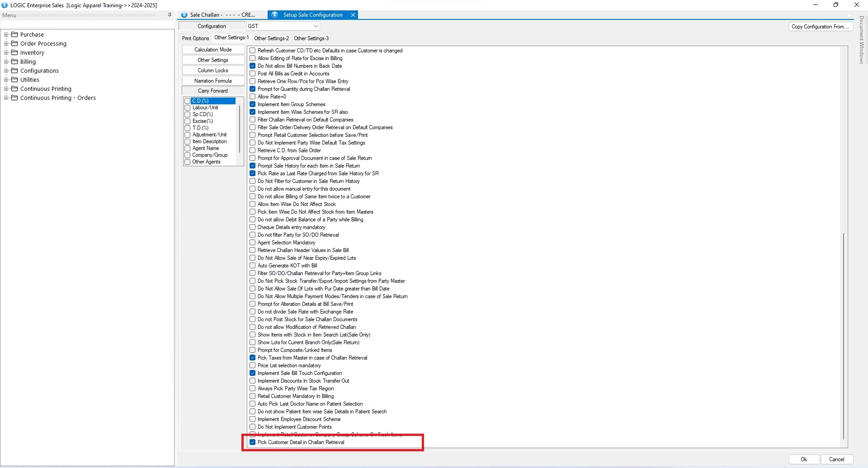Close the Setup Sale Configuration tab
This screenshot has height=468, width=868.
click(x=353, y=15)
